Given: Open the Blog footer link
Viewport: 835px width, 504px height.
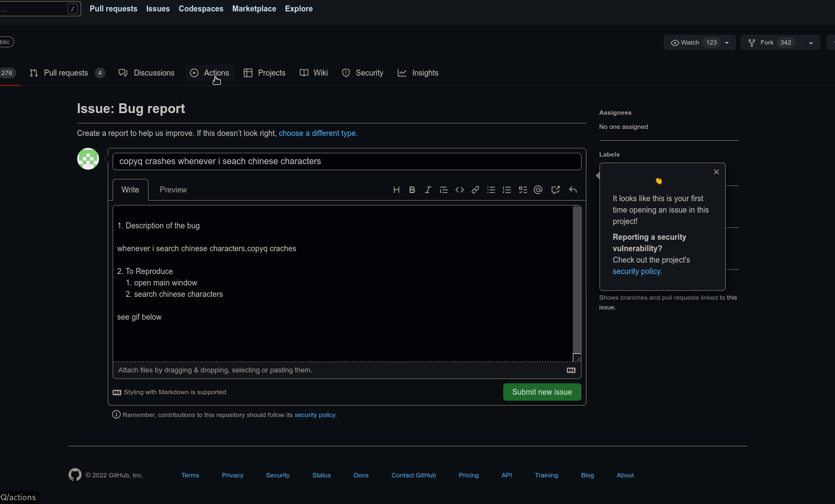Looking at the screenshot, I should [x=587, y=475].
